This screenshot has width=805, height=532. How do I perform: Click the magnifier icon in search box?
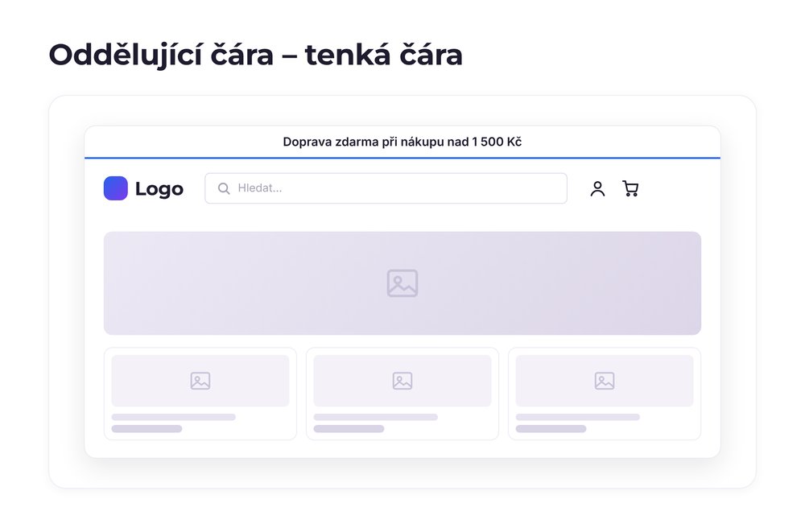[224, 188]
